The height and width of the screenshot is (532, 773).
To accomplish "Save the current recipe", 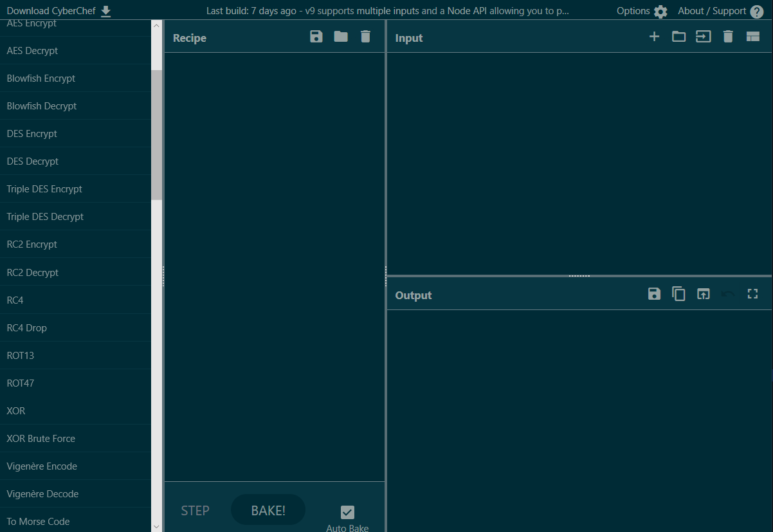I will pyautogui.click(x=316, y=37).
